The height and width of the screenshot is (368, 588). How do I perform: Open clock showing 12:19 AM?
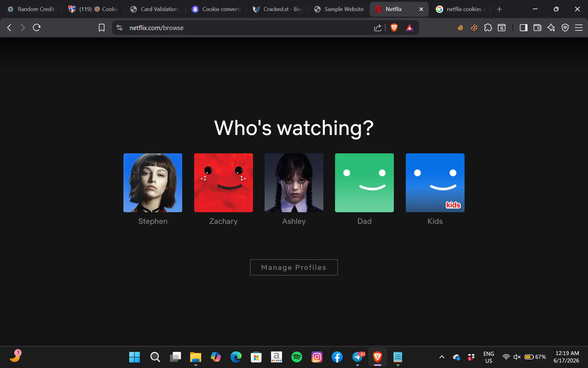point(567,357)
